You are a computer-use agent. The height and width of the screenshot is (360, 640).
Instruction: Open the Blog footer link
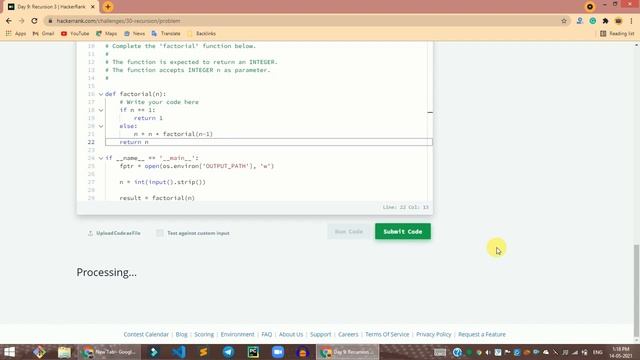[x=182, y=334]
